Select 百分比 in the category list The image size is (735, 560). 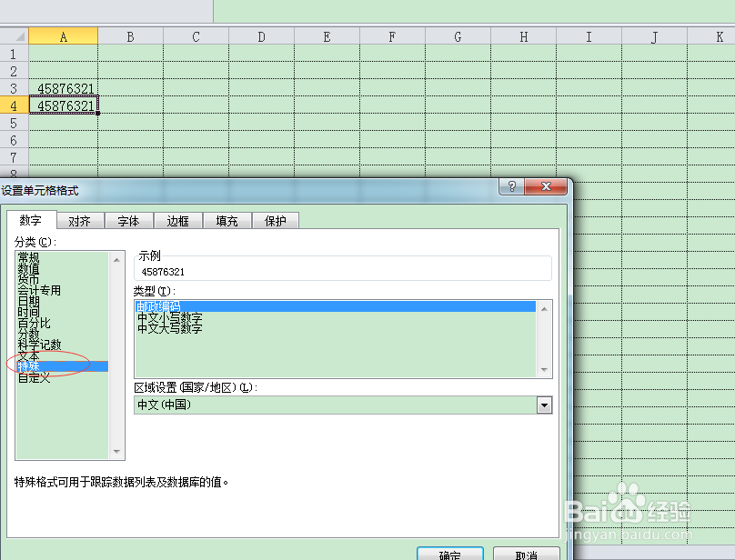click(x=63, y=323)
